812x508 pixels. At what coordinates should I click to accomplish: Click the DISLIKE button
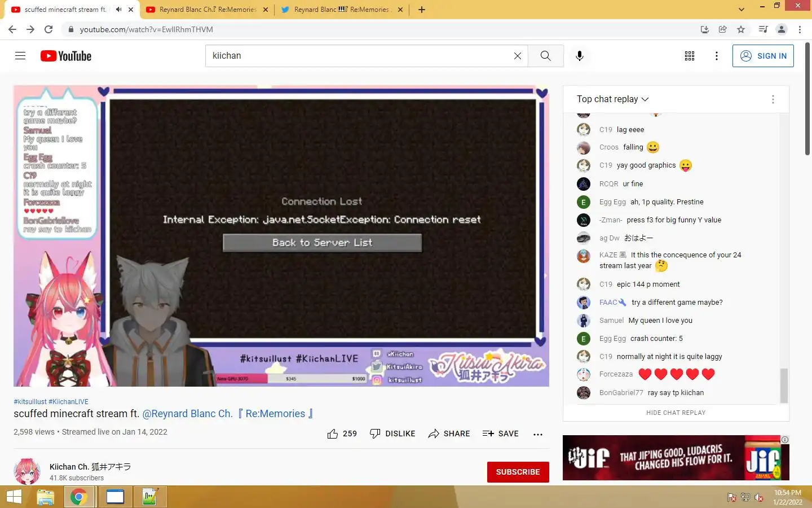click(392, 433)
